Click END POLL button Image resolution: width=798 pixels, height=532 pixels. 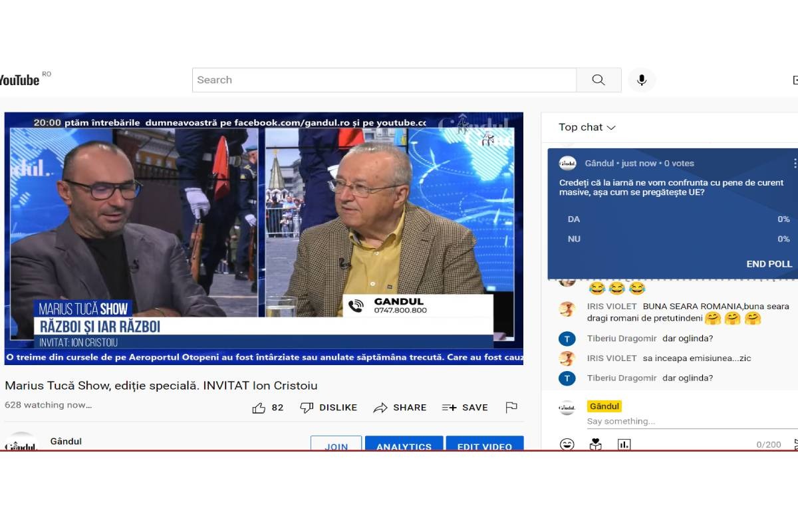click(x=769, y=264)
